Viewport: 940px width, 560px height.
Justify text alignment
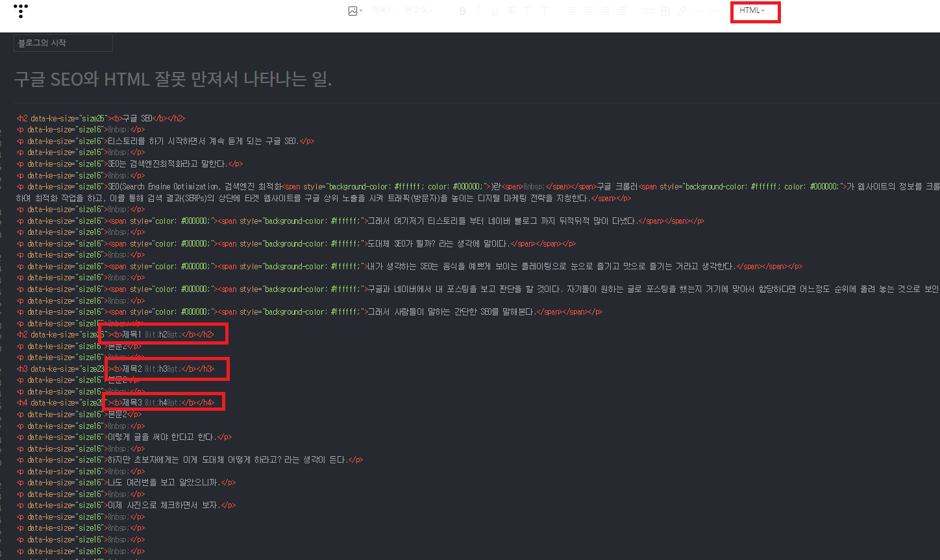click(622, 11)
